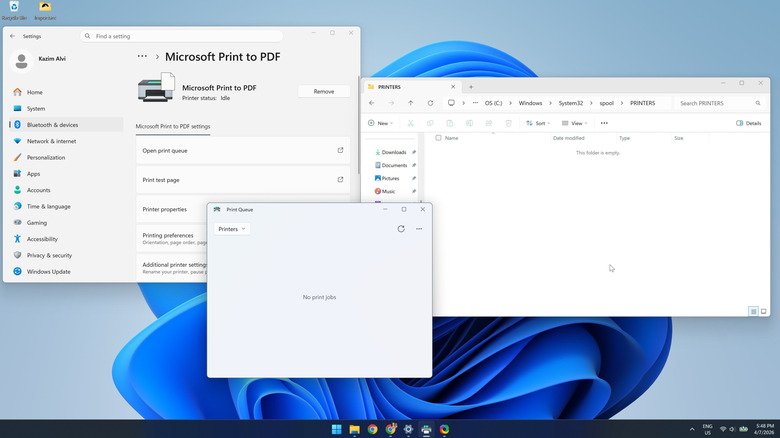
Task: Open Google Chrome from the taskbar
Action: tap(373, 429)
